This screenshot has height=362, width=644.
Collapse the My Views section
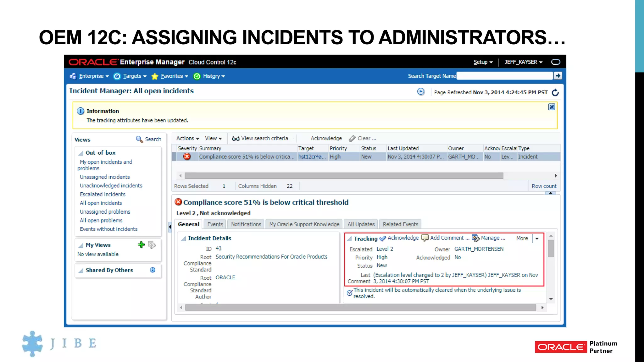click(x=81, y=245)
